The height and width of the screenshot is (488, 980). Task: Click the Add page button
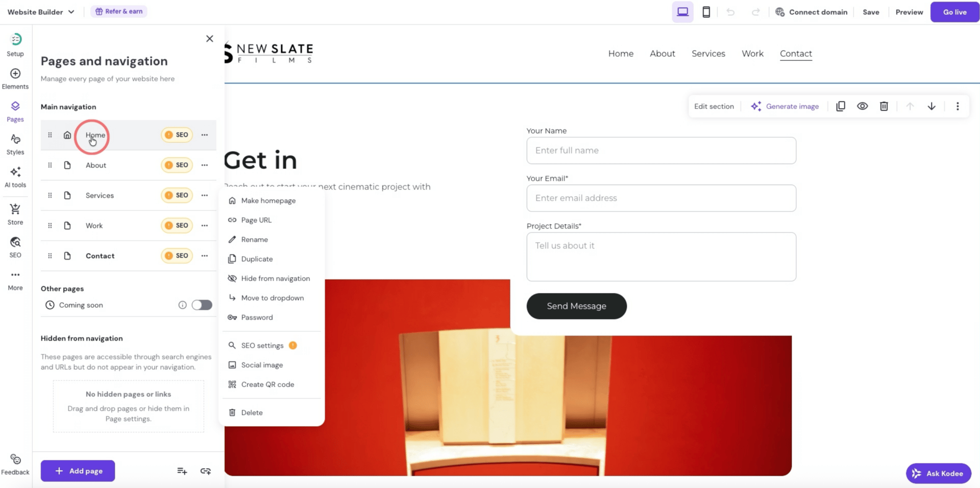(x=78, y=471)
